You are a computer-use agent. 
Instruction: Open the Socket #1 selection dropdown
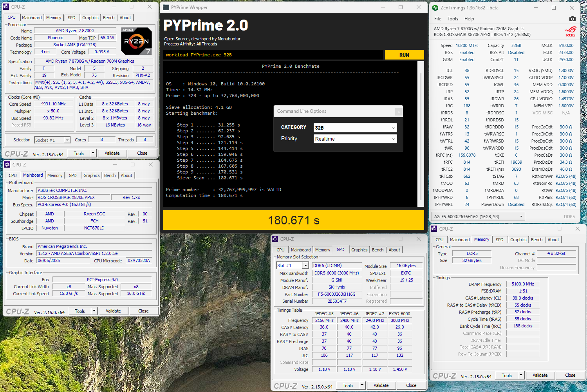point(52,140)
